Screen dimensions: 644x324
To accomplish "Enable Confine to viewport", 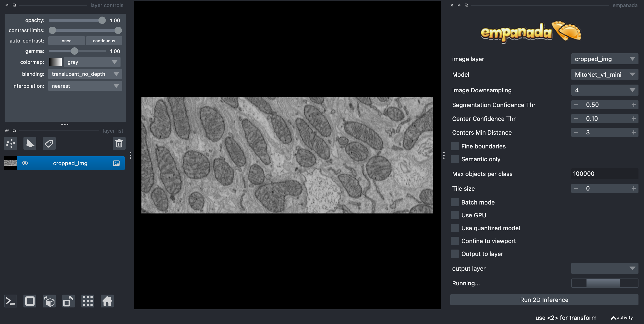I will click(455, 241).
